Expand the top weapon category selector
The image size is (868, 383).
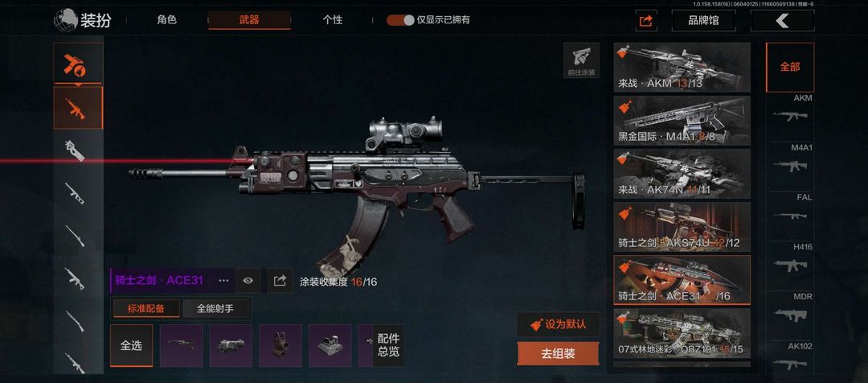[x=78, y=64]
